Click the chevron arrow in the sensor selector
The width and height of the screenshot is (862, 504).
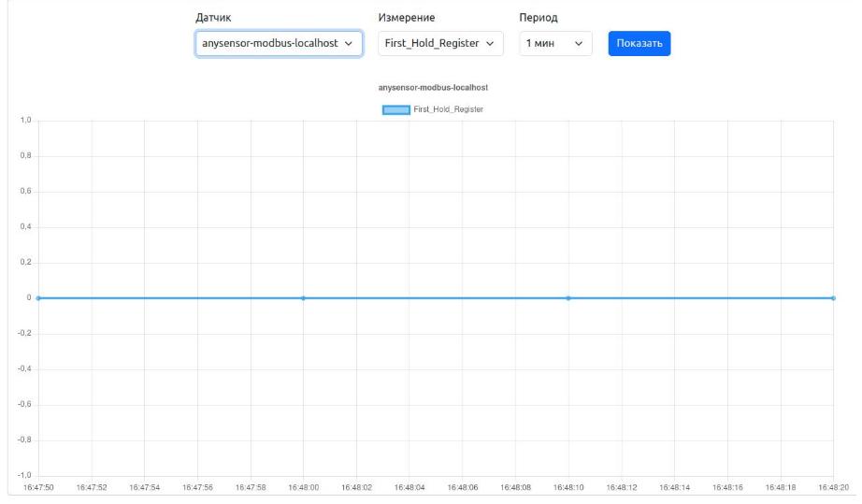pos(350,44)
